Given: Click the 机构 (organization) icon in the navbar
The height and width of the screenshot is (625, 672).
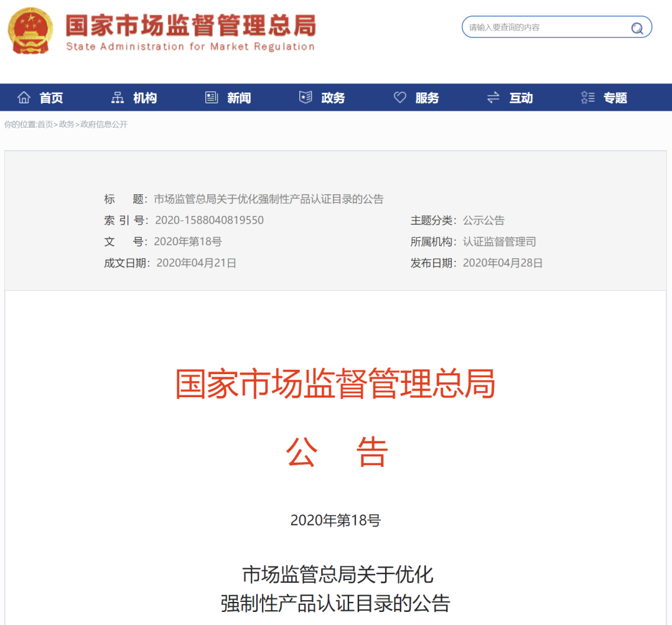Looking at the screenshot, I should pos(118,97).
